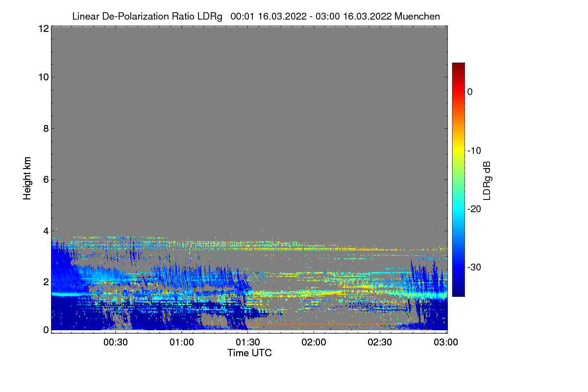This screenshot has width=588, height=392.
Task: Click the '8' height tick label
Action: tap(46, 128)
